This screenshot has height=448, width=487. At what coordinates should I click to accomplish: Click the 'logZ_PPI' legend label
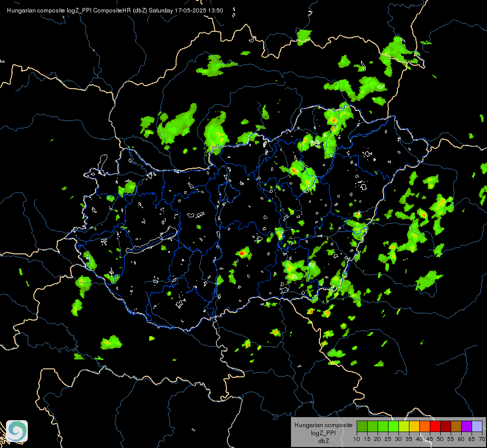[323, 433]
